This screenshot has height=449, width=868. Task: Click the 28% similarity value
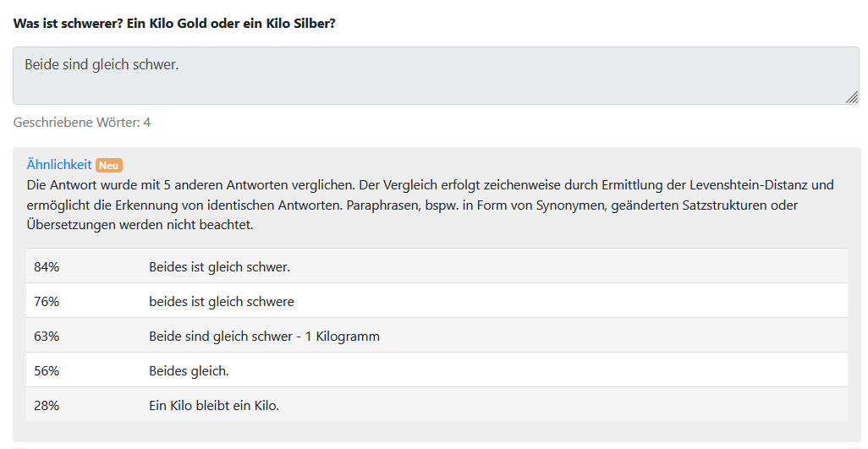coord(47,405)
